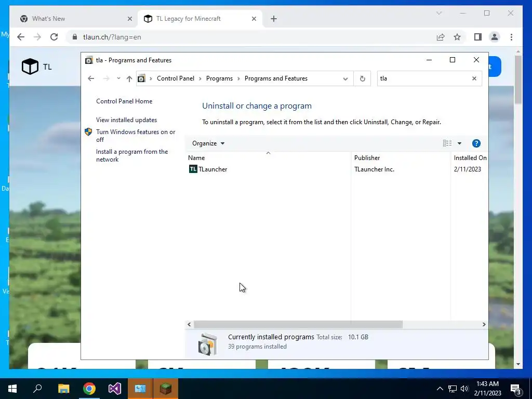Image resolution: width=532 pixels, height=399 pixels.
Task: Open the Programs and Features help icon
Action: [x=476, y=143]
